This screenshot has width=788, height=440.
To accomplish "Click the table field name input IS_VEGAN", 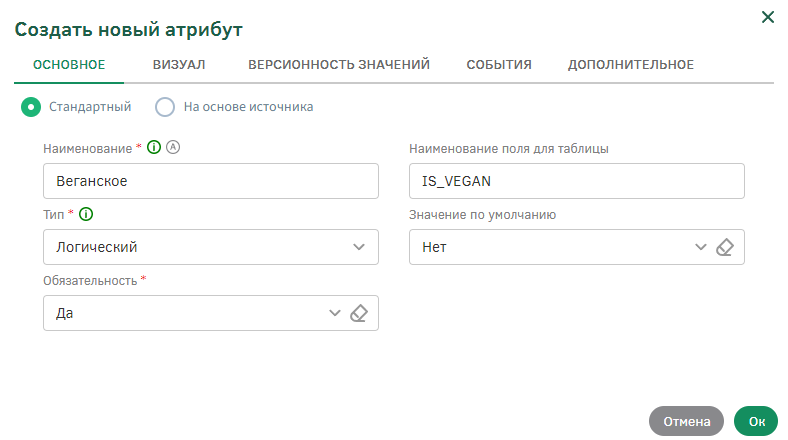I will 577,182.
